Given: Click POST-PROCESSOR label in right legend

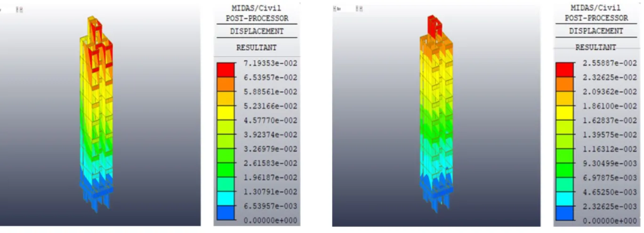Looking at the screenshot, I should coord(596,18).
